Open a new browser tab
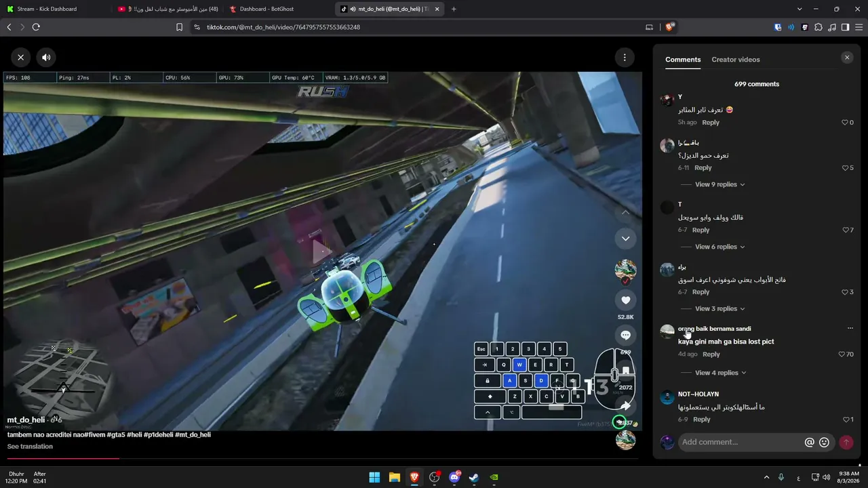Image resolution: width=868 pixels, height=488 pixels. pos(454,9)
